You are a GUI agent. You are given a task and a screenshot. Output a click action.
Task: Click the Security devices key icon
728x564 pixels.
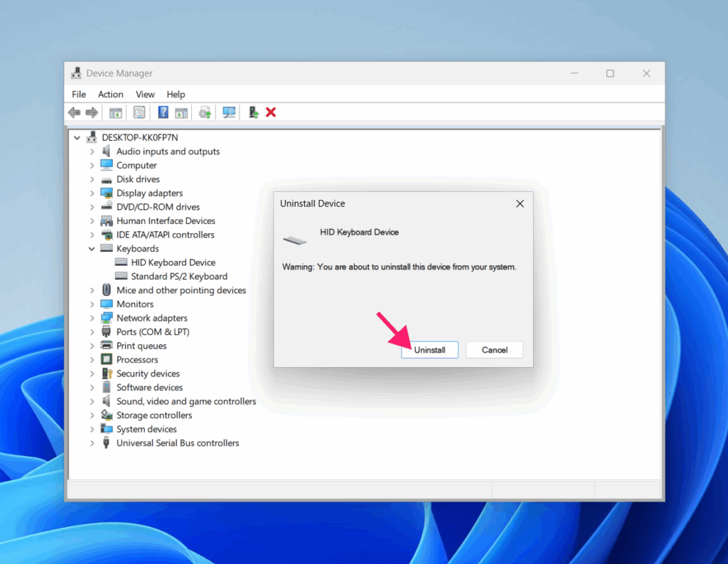point(107,373)
